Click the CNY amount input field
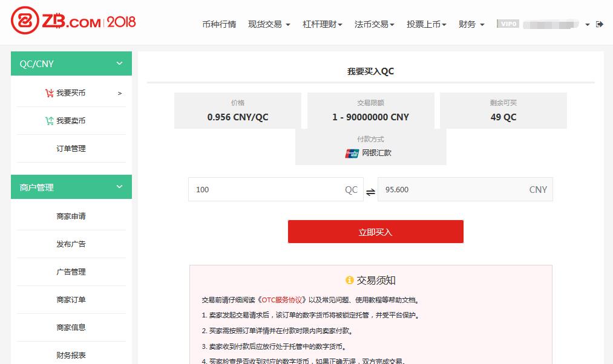 [465, 189]
